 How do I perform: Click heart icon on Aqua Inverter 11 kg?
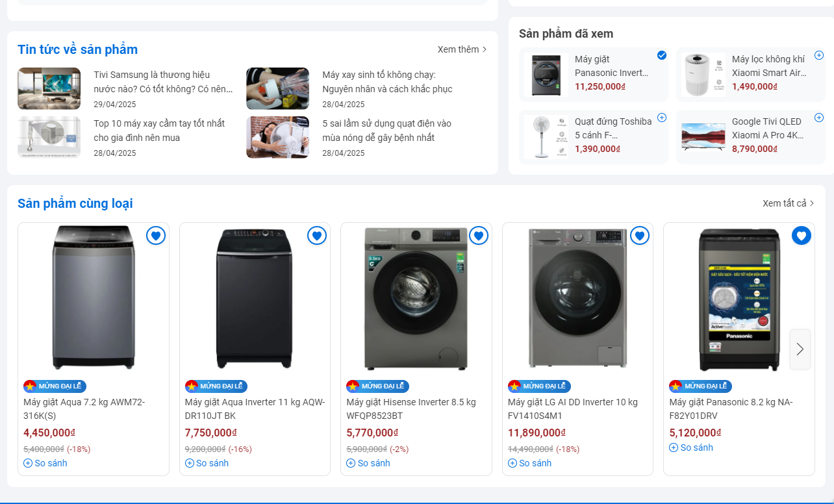(x=317, y=235)
